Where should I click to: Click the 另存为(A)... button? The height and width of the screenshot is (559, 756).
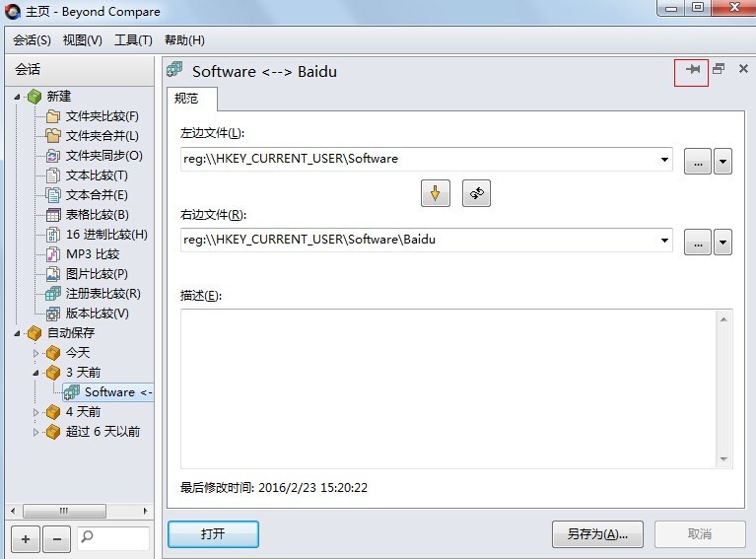point(597,534)
